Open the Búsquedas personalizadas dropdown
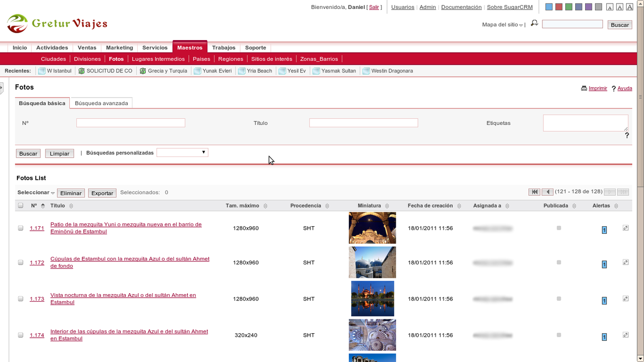 coord(182,153)
